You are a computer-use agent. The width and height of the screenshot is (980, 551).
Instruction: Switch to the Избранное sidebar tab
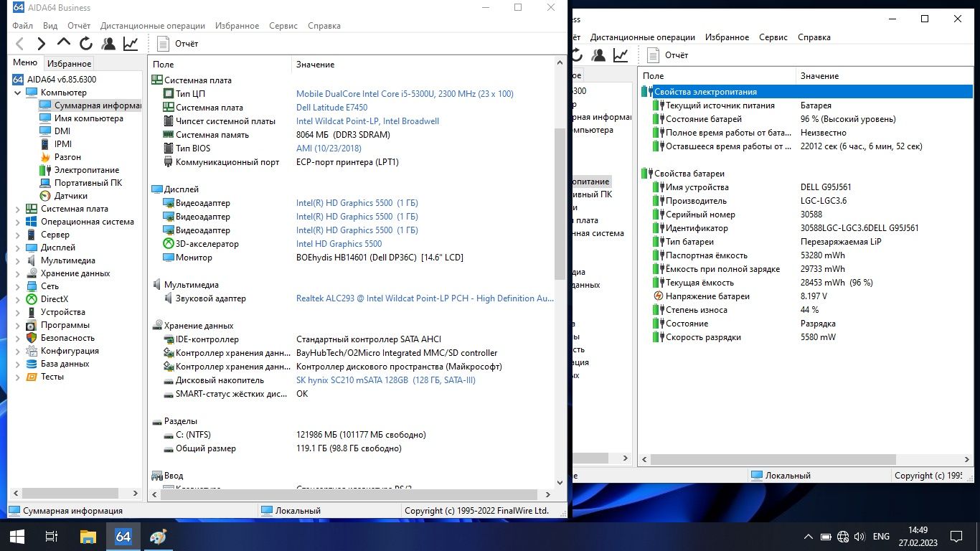(x=70, y=63)
